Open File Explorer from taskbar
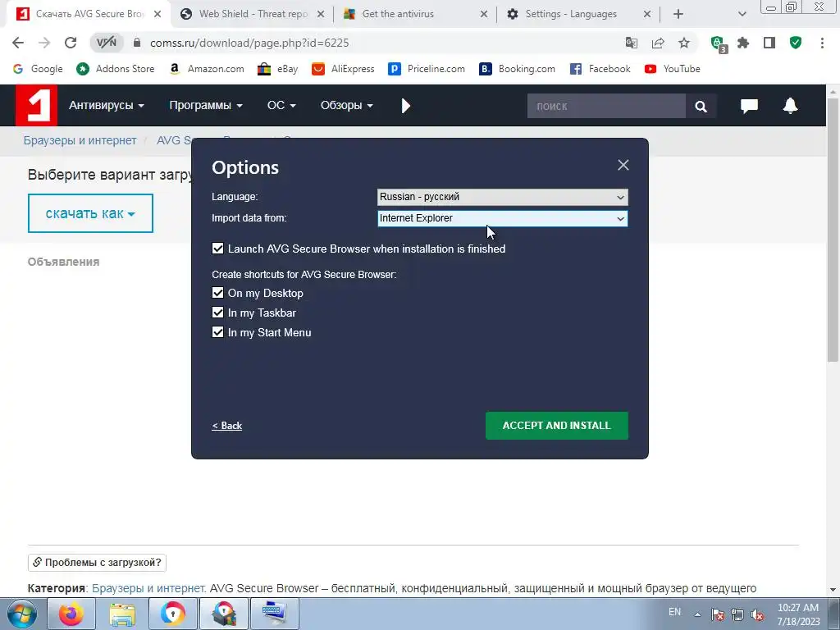This screenshot has height=630, width=840. [x=122, y=614]
